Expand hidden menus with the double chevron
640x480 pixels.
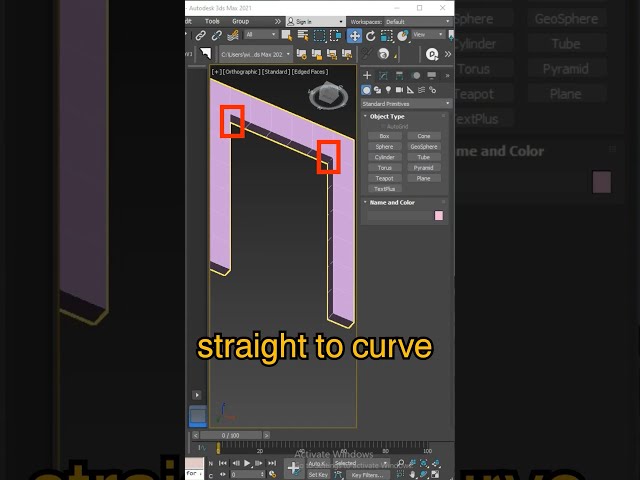point(278,21)
